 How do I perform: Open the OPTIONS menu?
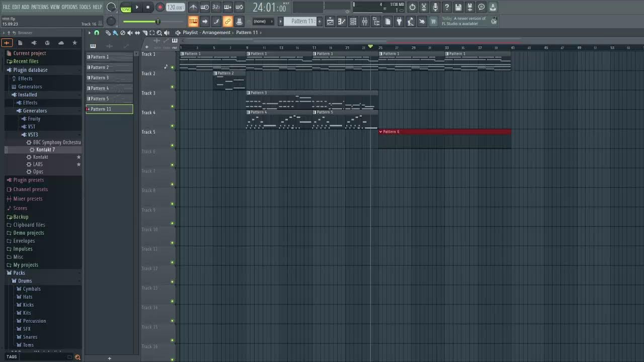coord(69,7)
